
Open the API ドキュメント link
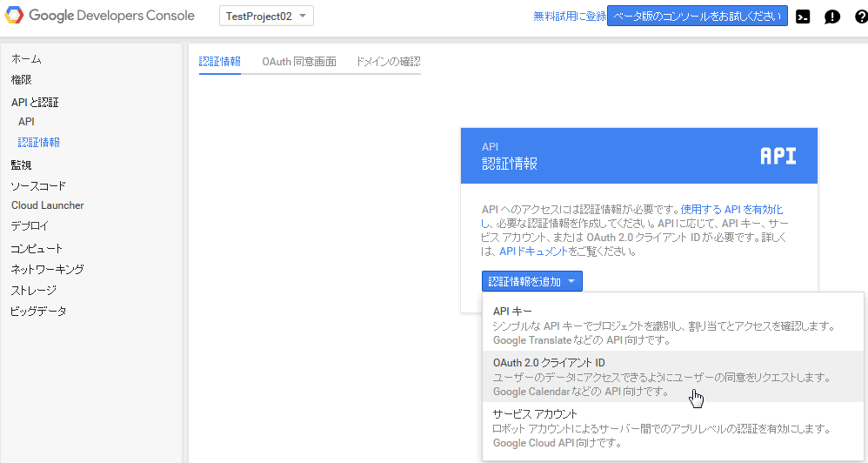tap(534, 252)
